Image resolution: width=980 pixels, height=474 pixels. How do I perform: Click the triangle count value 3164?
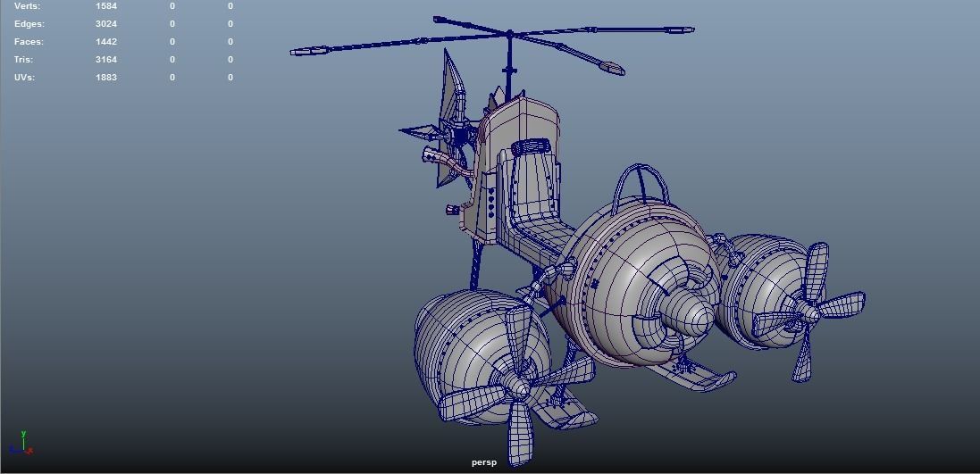coord(106,60)
